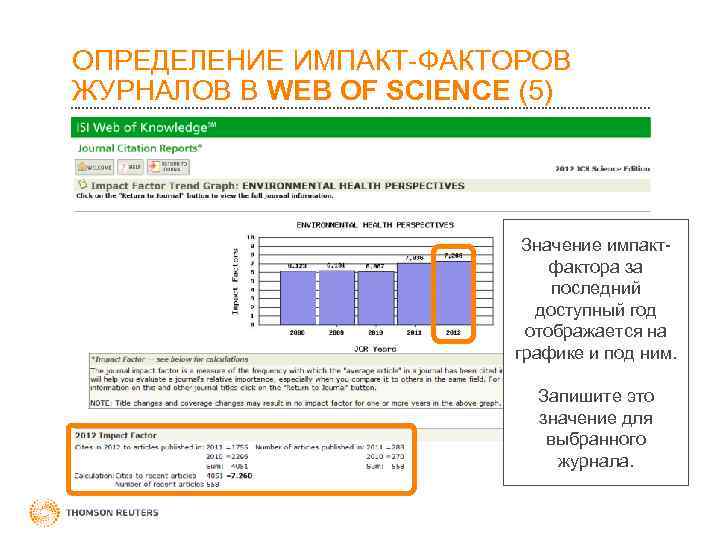720x540 pixels.
Task: Click the JCR Years axis label
Action: point(375,349)
